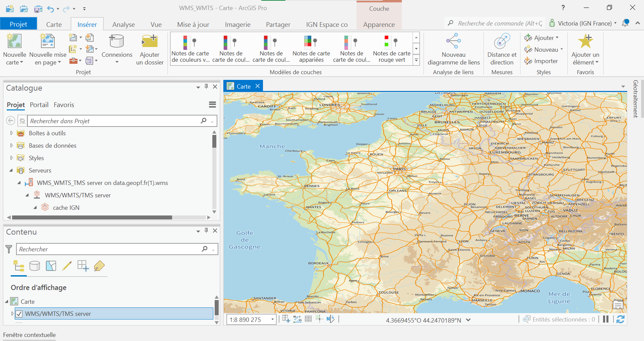Click the Importer styles button
The height and width of the screenshot is (341, 644).
point(541,61)
